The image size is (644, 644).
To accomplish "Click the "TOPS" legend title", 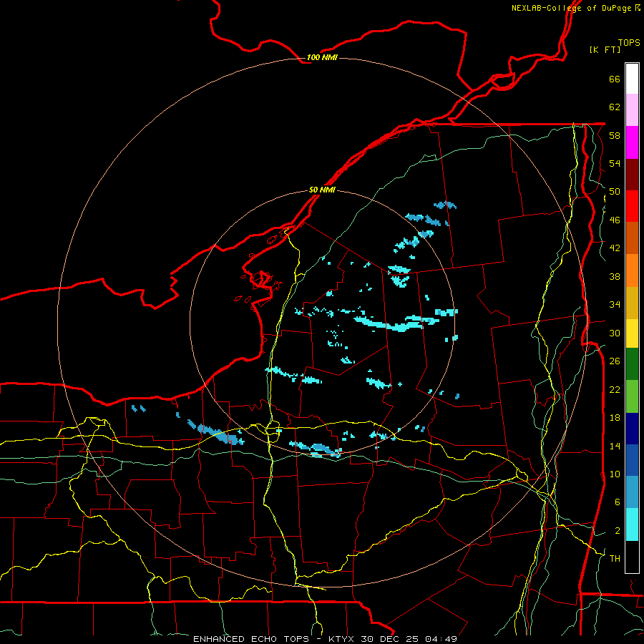I will [x=629, y=42].
